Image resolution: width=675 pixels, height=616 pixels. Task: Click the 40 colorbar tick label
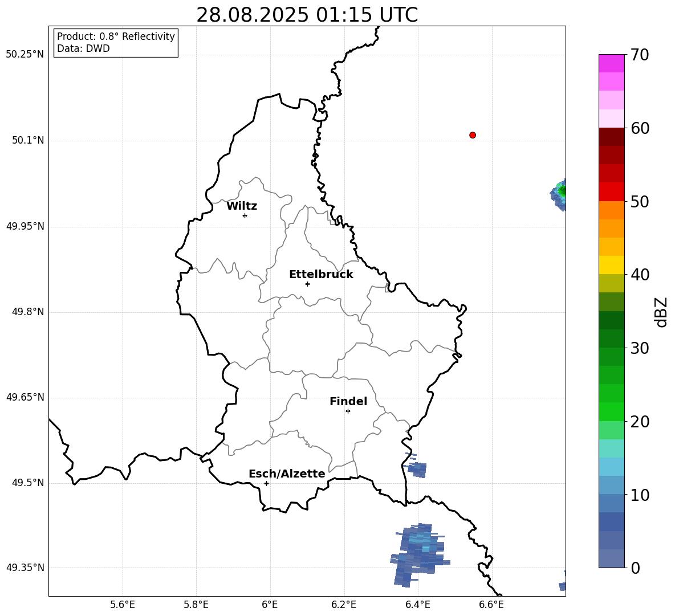pyautogui.click(x=640, y=275)
